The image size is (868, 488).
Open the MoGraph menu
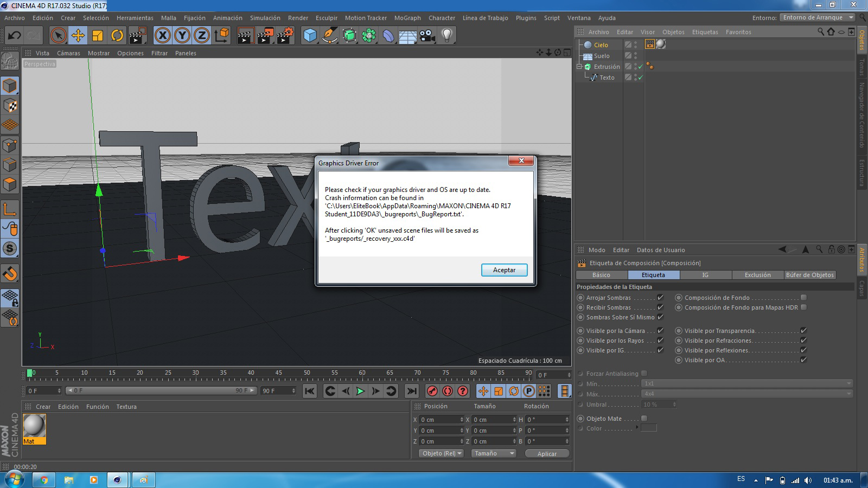(x=407, y=18)
